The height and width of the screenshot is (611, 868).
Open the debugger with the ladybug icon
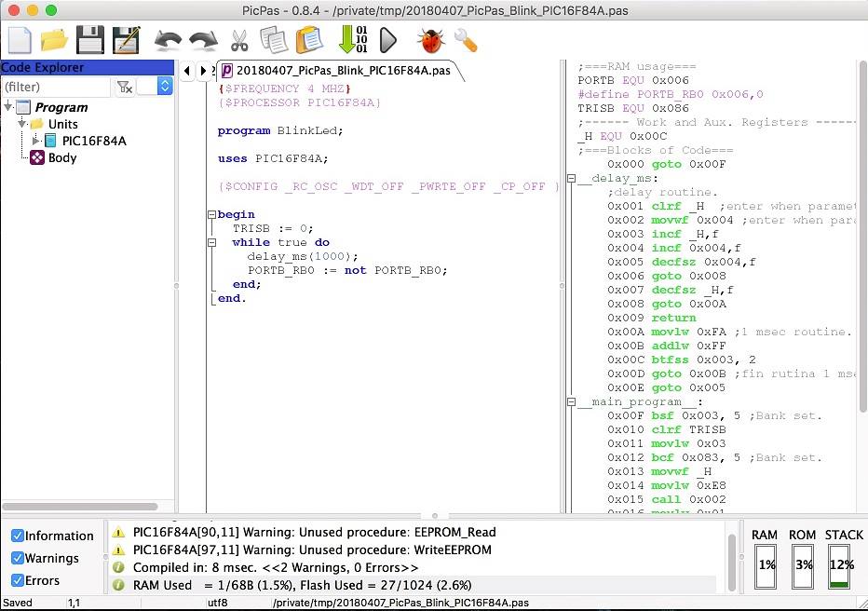pyautogui.click(x=432, y=40)
